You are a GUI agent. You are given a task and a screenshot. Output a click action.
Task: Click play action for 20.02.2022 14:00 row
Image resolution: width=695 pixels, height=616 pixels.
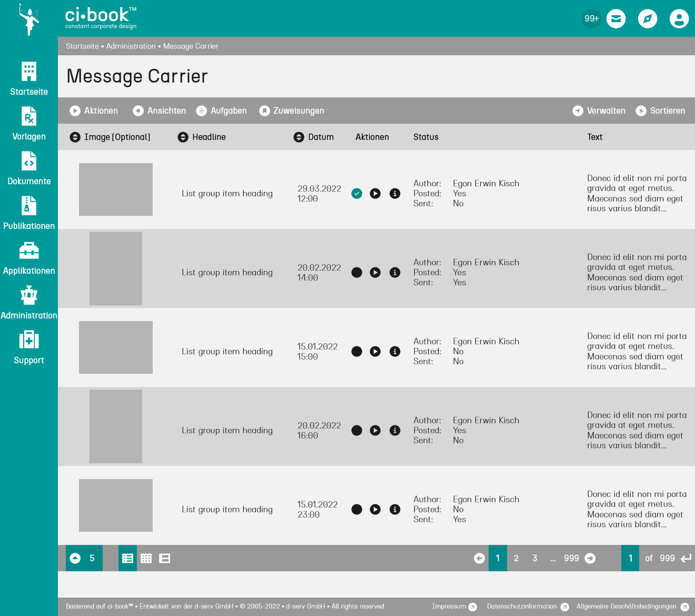[x=375, y=272]
